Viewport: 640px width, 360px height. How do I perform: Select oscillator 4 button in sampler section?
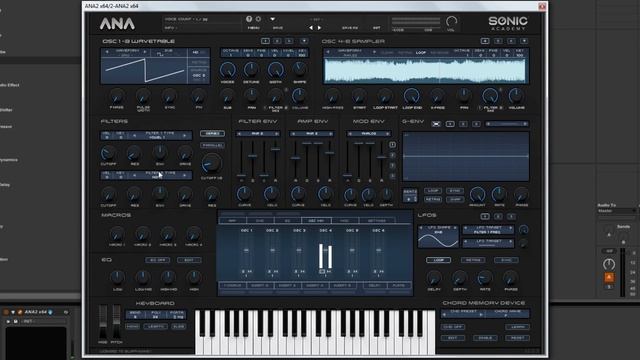[485, 41]
